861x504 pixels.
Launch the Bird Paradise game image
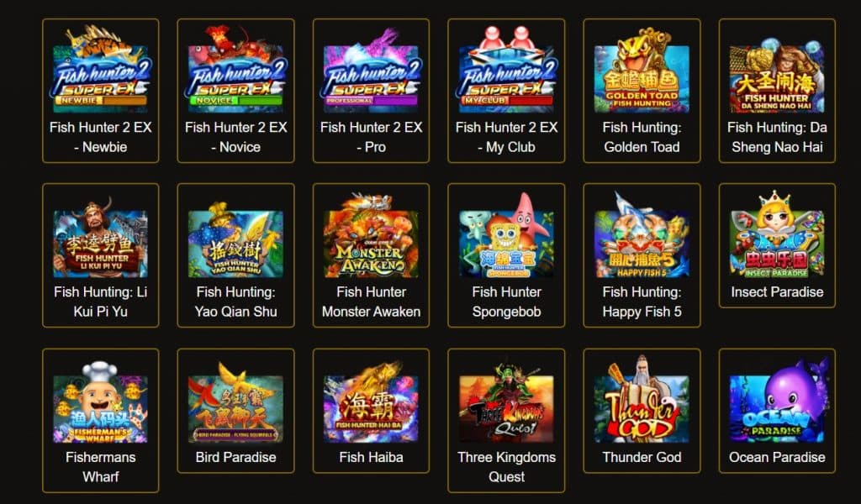(235, 402)
